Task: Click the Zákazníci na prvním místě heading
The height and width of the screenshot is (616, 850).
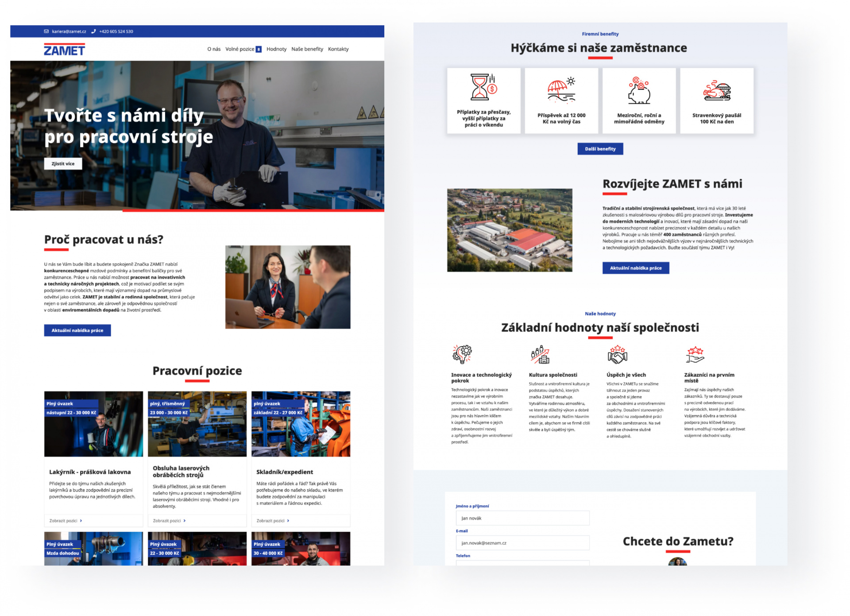Action: [x=709, y=378]
